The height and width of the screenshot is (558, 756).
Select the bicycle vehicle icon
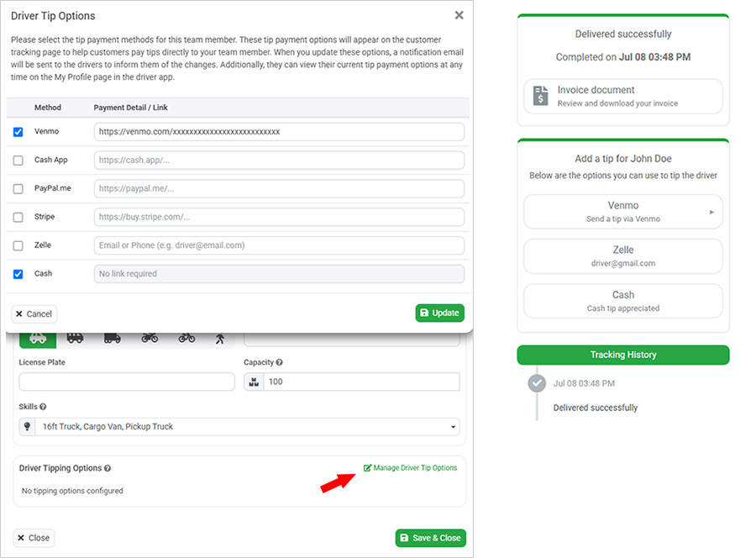click(186, 339)
